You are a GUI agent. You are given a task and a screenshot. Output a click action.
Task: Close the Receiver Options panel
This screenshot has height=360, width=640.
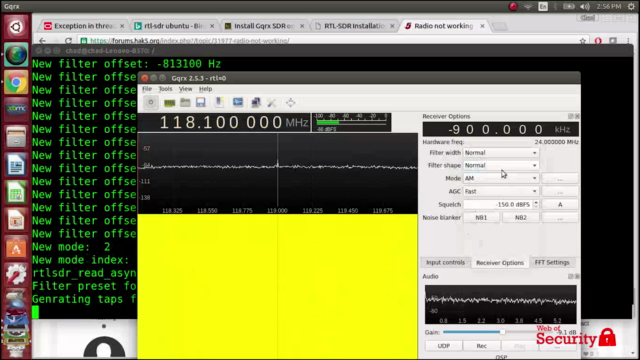[x=577, y=116]
